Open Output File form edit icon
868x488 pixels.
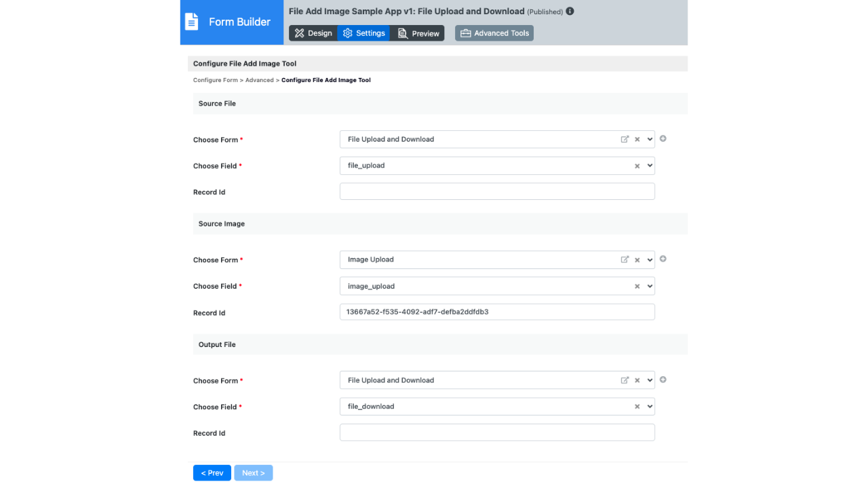(625, 380)
